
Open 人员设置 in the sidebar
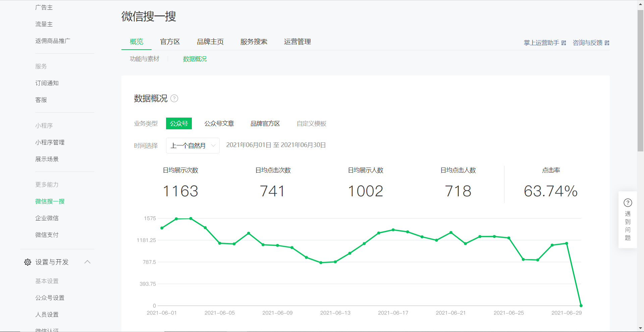coord(47,315)
